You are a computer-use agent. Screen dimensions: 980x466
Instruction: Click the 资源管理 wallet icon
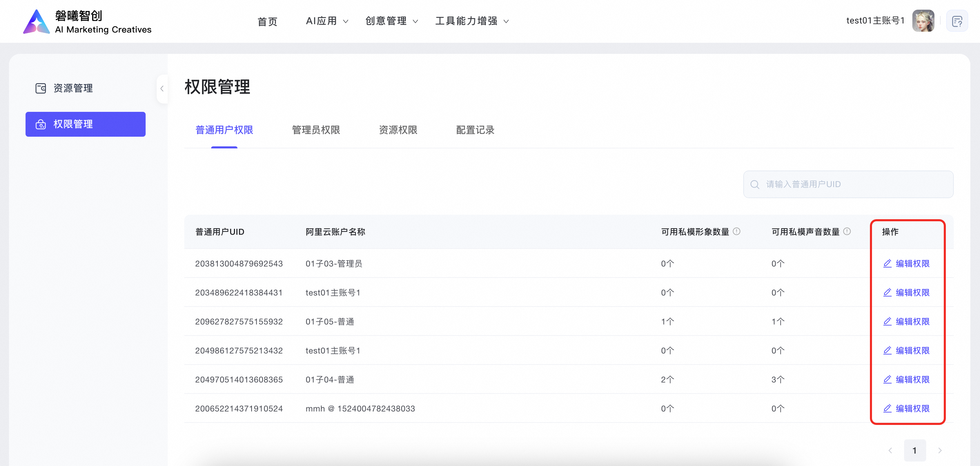pos(41,88)
